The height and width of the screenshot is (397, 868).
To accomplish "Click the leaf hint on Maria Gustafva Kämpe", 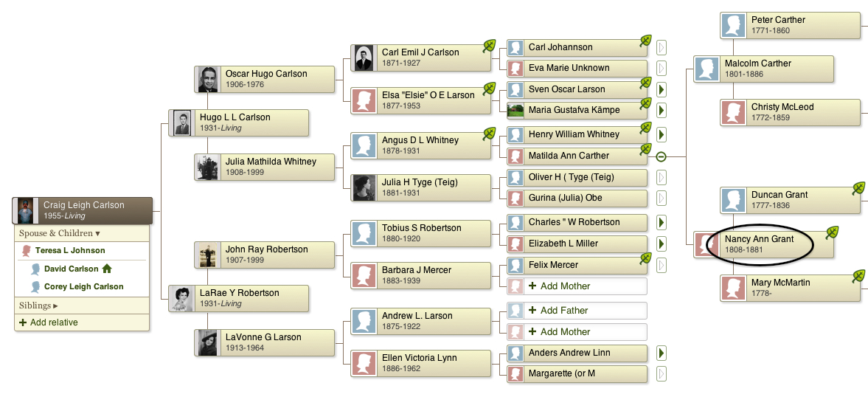I will 645,103.
